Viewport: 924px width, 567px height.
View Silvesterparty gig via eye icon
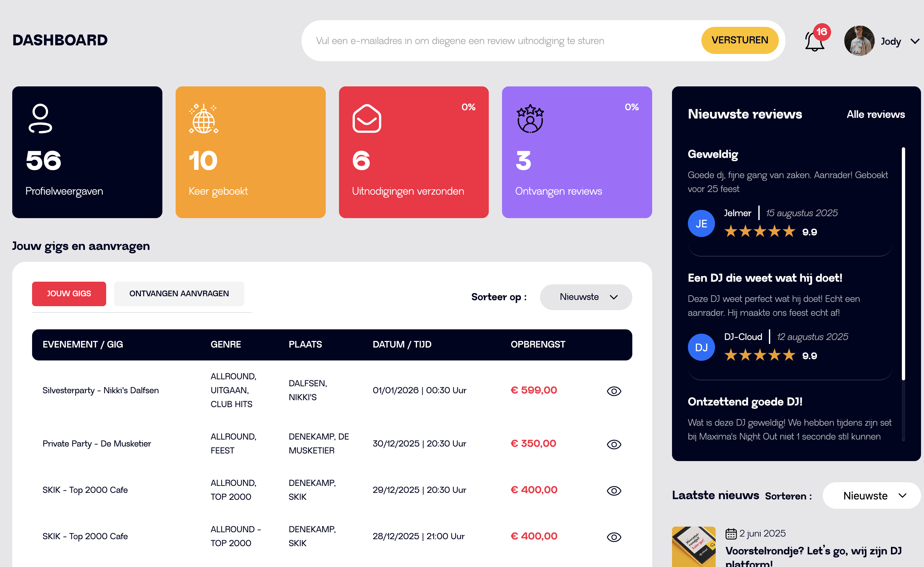click(613, 391)
